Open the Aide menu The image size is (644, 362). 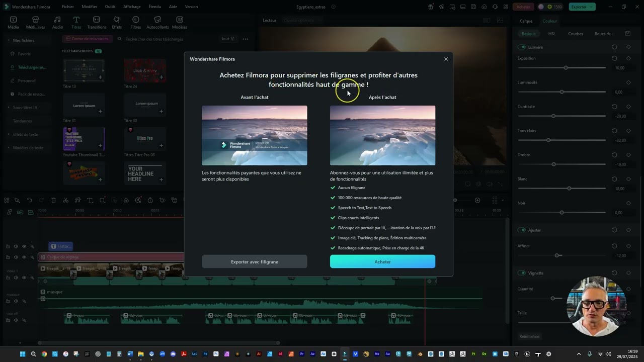[x=173, y=7]
